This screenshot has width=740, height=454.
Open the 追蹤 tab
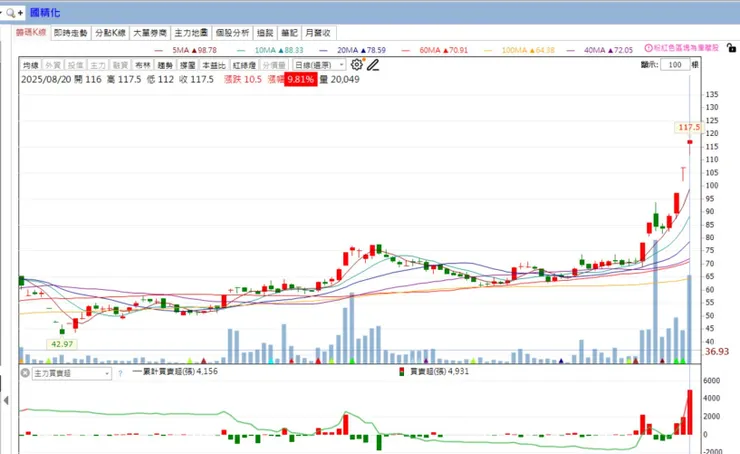pos(265,33)
